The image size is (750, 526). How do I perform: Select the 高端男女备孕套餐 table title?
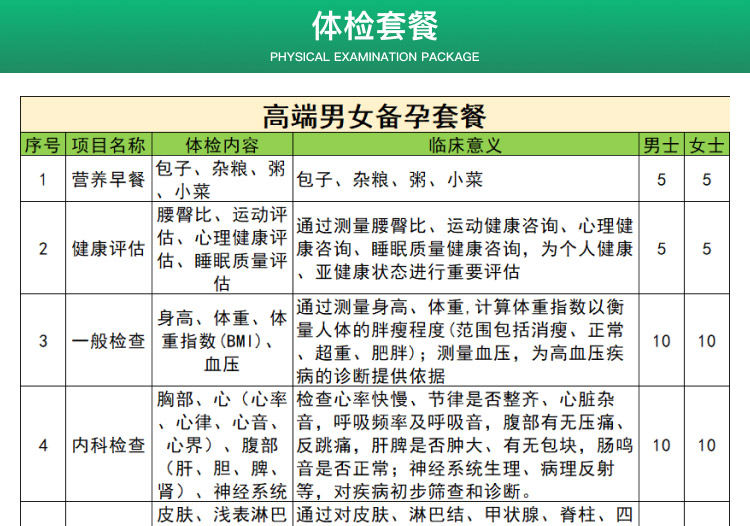375,116
